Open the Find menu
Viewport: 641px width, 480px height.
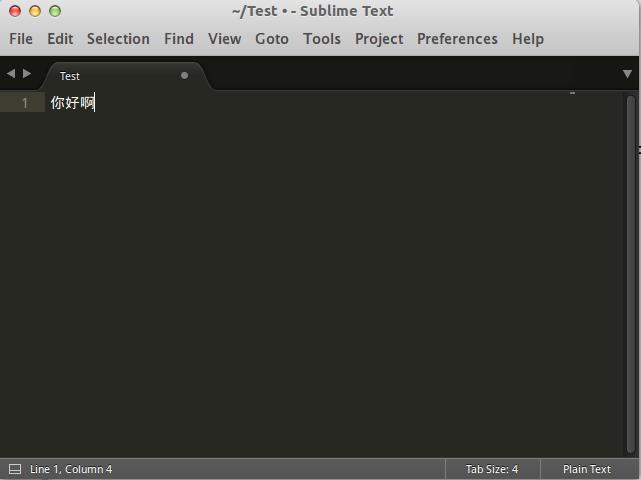coord(179,39)
